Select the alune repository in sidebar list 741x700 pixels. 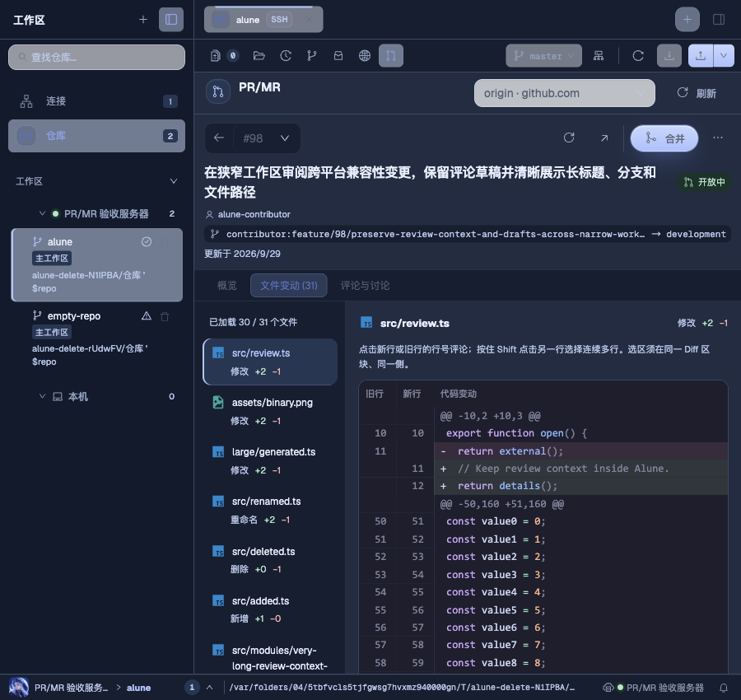[x=97, y=265]
